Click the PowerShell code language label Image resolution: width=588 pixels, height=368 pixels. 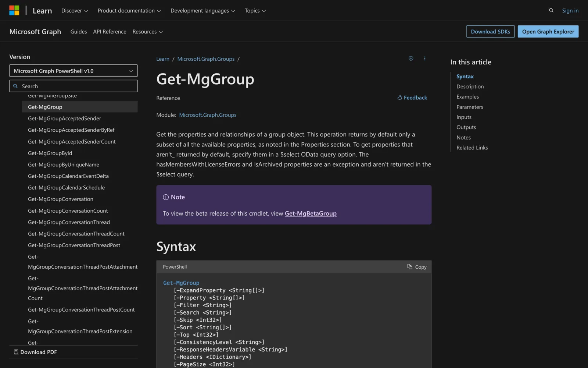pyautogui.click(x=175, y=267)
